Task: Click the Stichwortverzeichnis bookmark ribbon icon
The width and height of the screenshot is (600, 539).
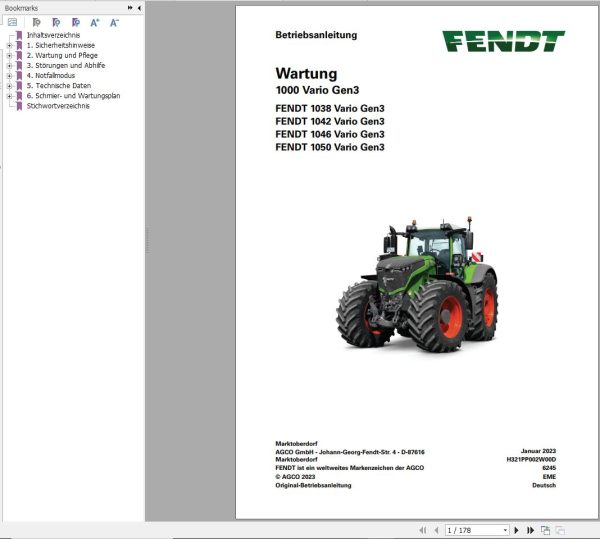Action: [x=19, y=106]
